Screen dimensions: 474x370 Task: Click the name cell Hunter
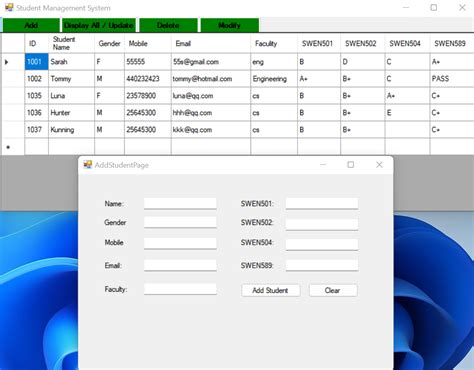(71, 113)
